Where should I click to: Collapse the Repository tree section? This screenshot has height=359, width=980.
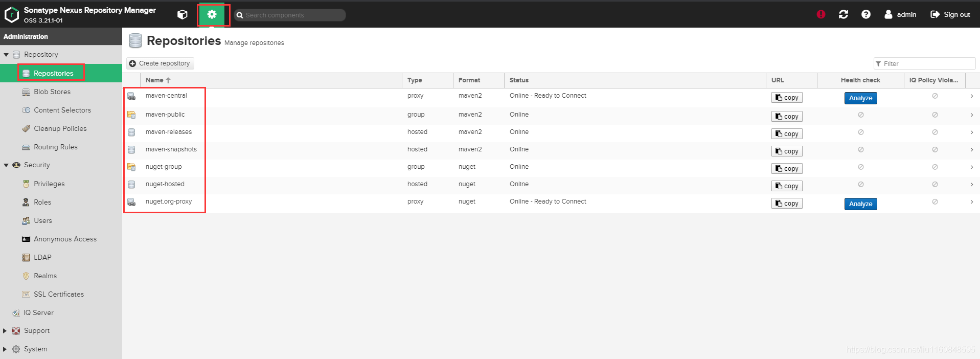[6, 55]
